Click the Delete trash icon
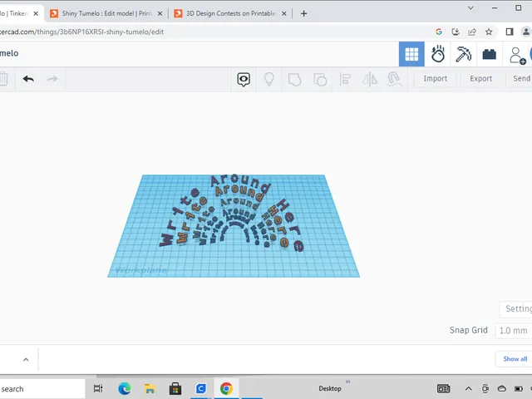The width and height of the screenshot is (532, 399). click(3, 79)
